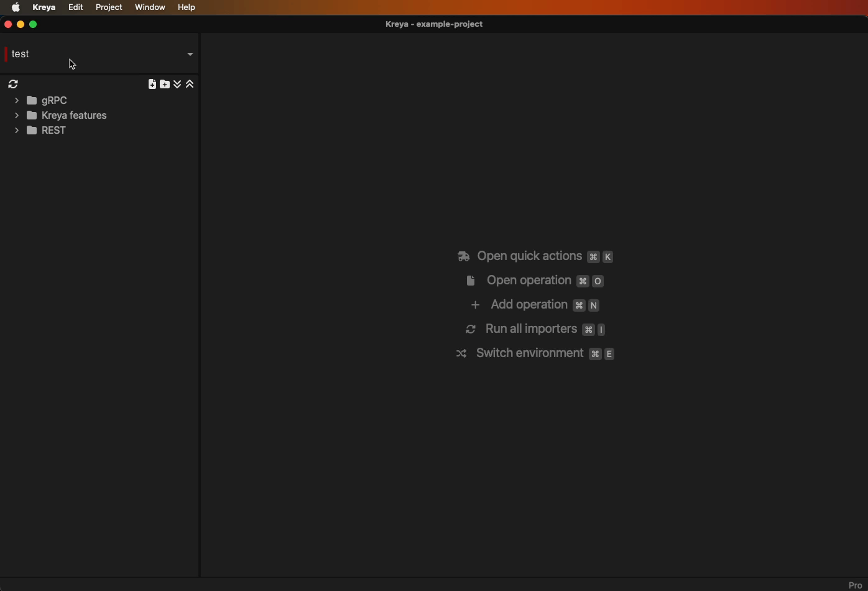
Task: Expand the Kreya features folder
Action: coord(16,115)
